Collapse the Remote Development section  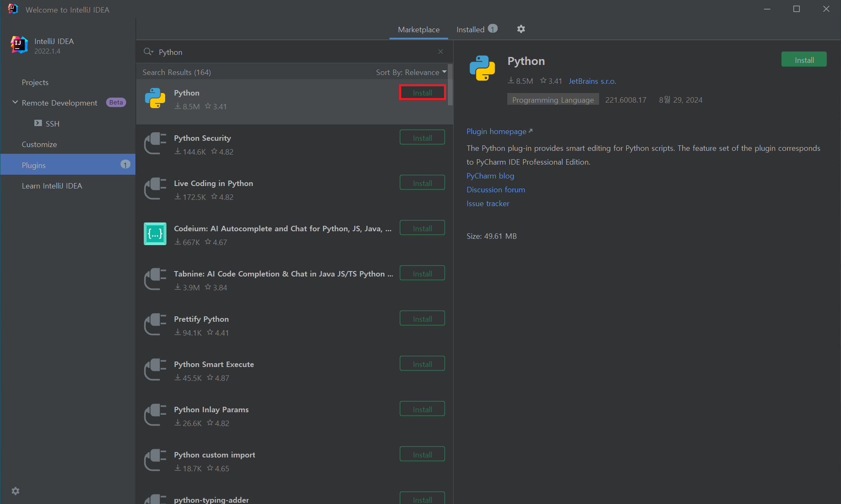[15, 103]
